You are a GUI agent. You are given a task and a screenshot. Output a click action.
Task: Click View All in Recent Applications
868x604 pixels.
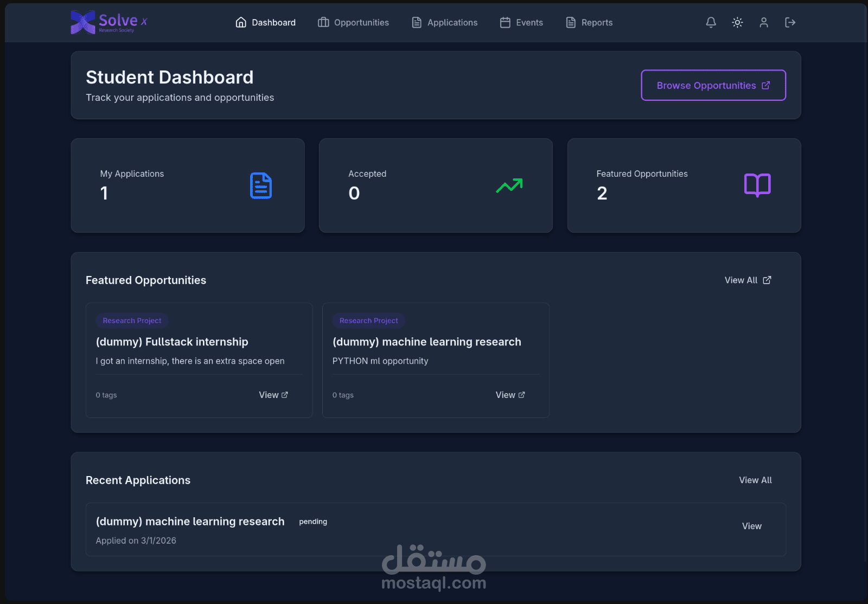(x=755, y=480)
